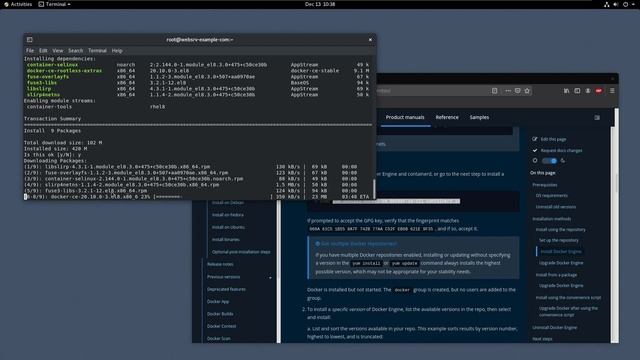Image resolution: width=640 pixels, height=360 pixels.
Task: Click the network status icon in top bar
Action: click(x=607, y=4)
